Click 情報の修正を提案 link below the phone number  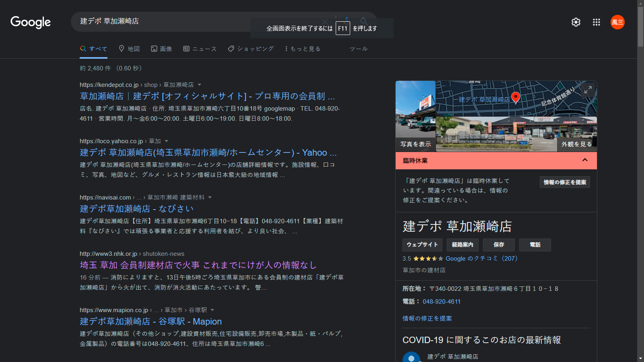coord(427,318)
